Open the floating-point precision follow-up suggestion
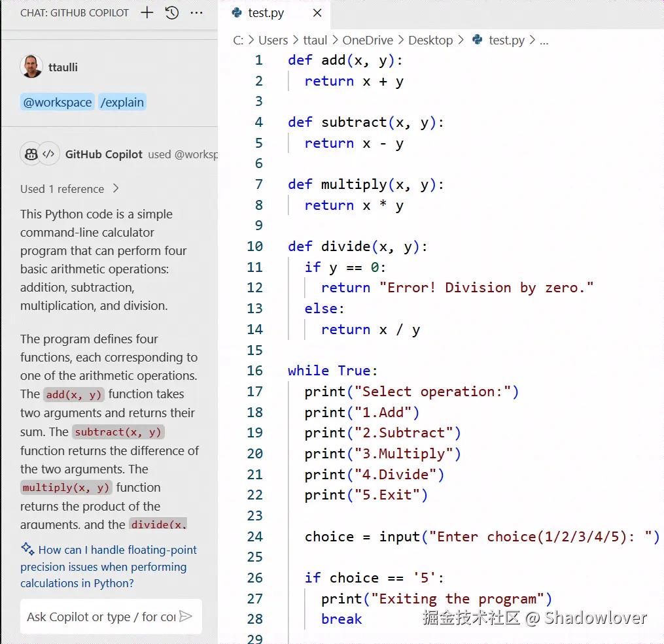Screen dimensions: 664x644 click(109, 567)
